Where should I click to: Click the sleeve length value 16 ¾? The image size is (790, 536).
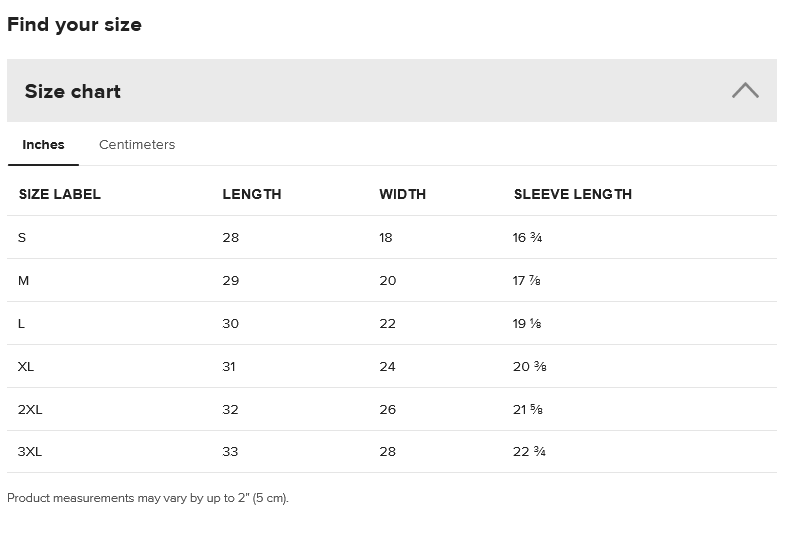click(527, 238)
